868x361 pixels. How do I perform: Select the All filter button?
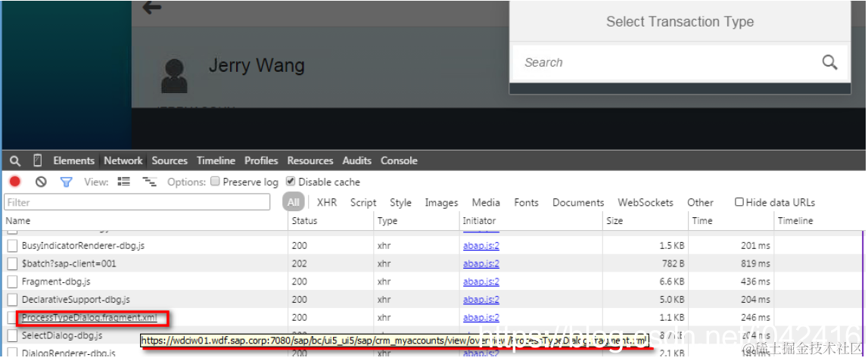[x=294, y=202]
